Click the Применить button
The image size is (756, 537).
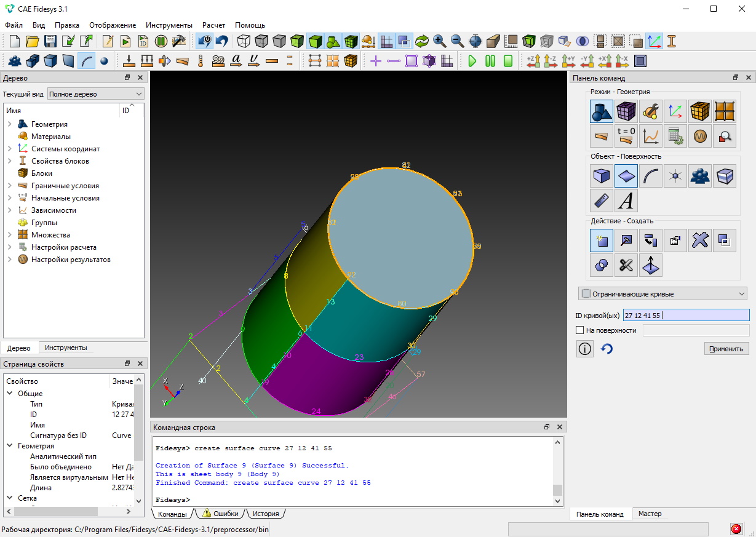726,349
